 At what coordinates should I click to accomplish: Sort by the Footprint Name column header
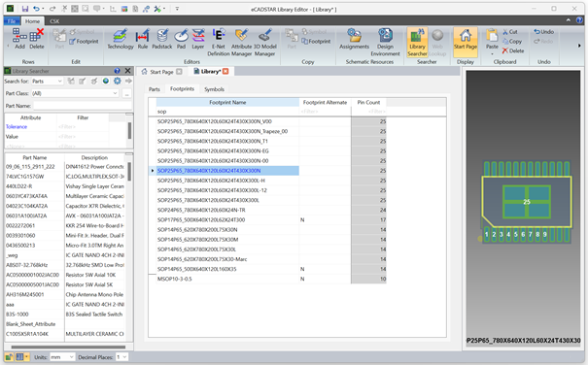pos(227,102)
